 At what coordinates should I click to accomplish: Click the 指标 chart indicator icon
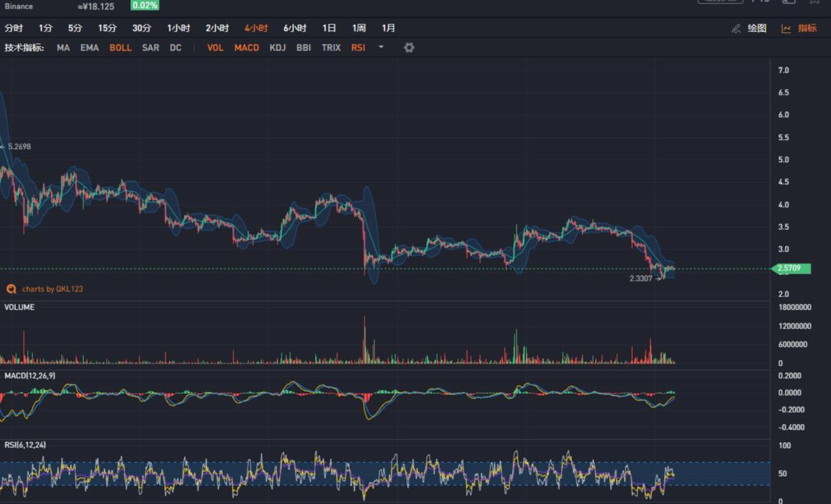786,29
